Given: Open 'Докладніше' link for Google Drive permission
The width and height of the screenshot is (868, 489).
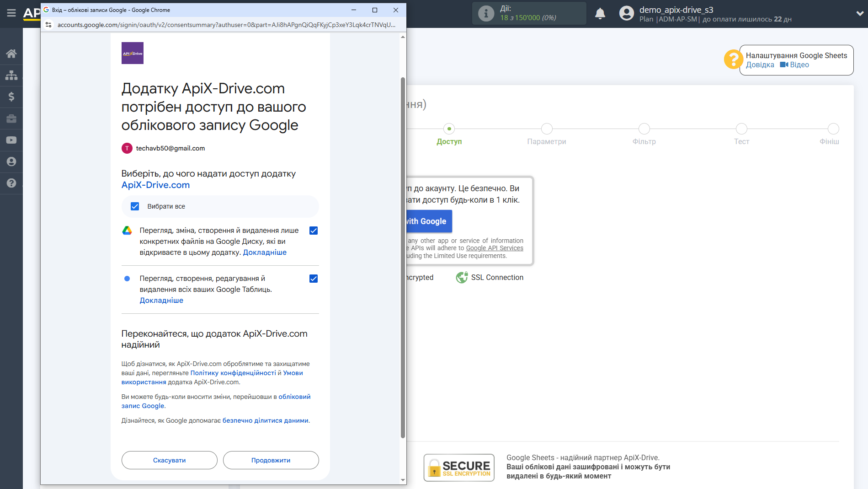Looking at the screenshot, I should (265, 253).
